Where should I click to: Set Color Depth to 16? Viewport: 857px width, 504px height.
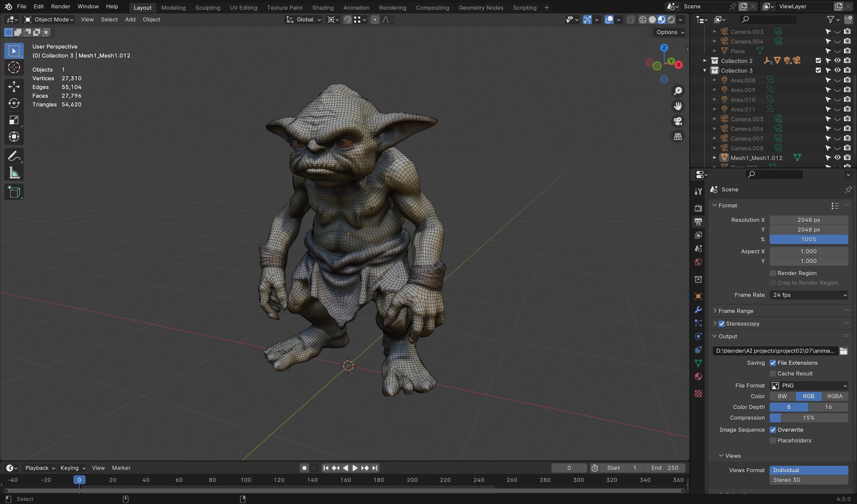click(x=828, y=407)
